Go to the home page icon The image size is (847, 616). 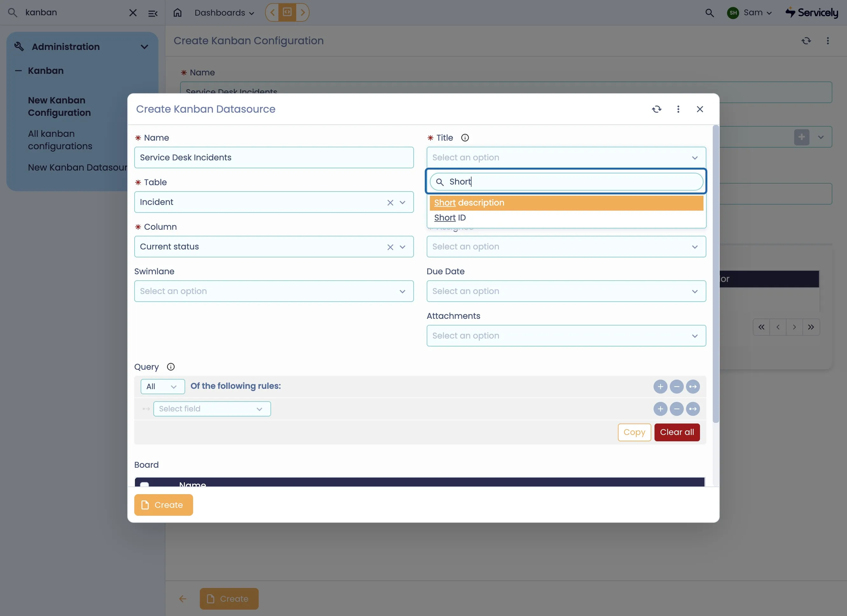pyautogui.click(x=178, y=13)
